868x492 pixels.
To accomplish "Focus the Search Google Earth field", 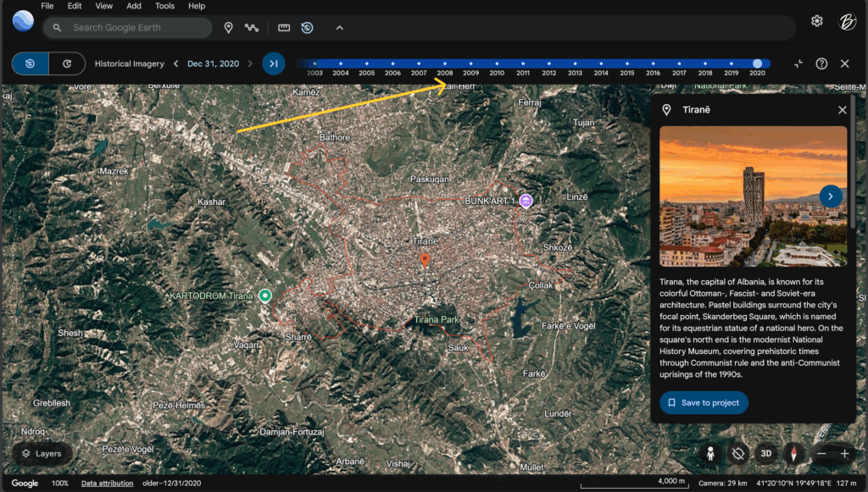I will point(128,28).
